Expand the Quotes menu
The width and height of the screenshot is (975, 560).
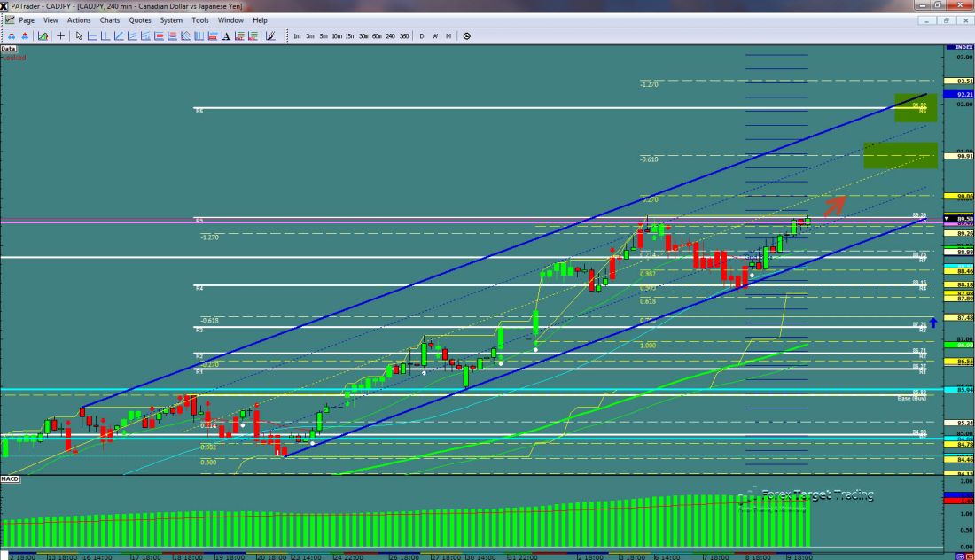point(139,20)
